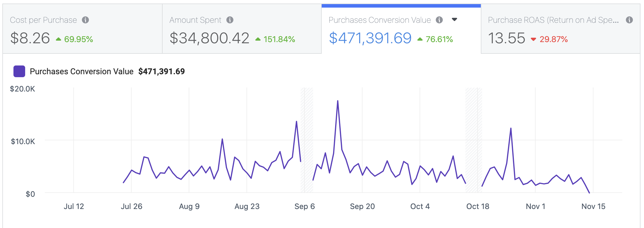Click the hatched region near Oct 18

(473, 140)
